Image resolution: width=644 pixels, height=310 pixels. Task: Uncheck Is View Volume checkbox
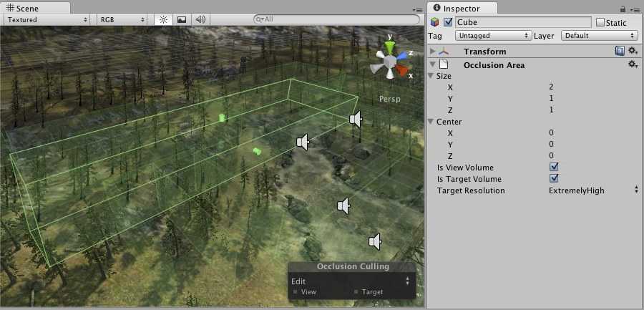[554, 167]
